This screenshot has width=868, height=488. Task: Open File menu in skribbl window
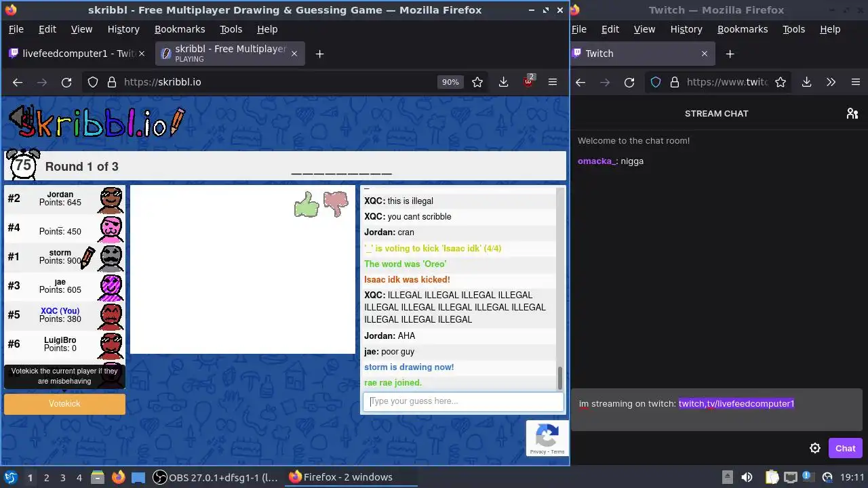16,29
